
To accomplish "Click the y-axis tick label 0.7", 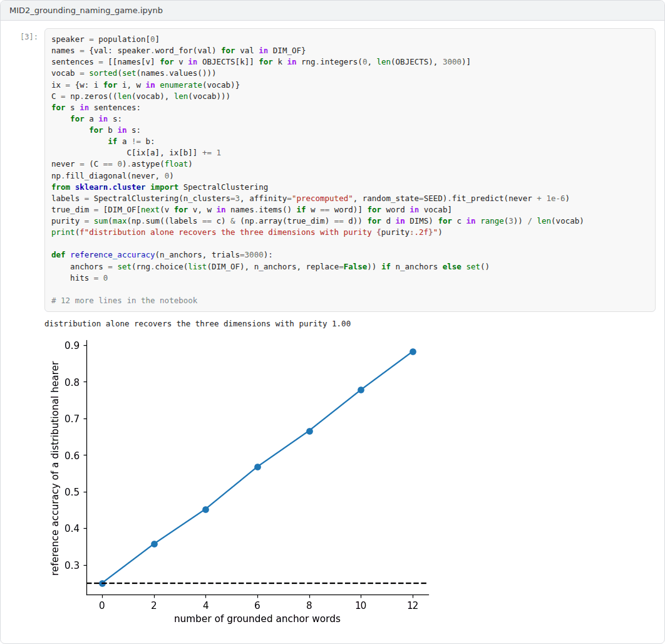I will point(72,418).
